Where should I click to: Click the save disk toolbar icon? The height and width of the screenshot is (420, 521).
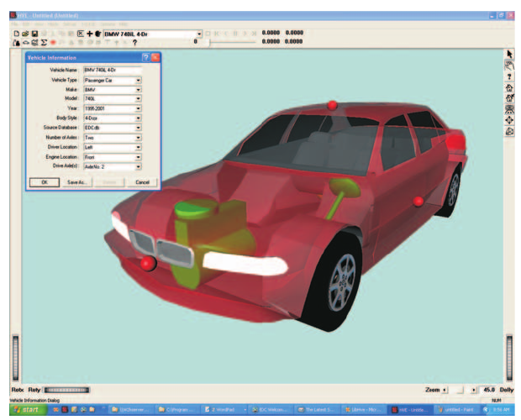coord(34,34)
